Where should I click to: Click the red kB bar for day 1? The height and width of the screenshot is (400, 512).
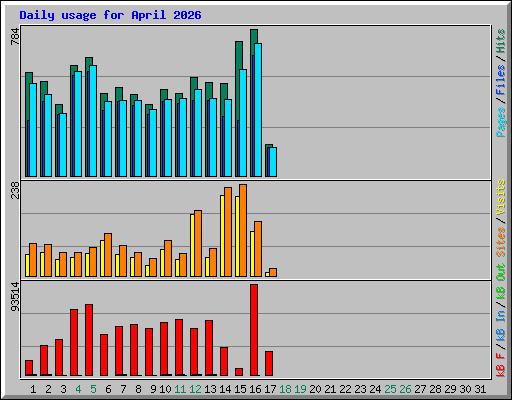pos(29,368)
